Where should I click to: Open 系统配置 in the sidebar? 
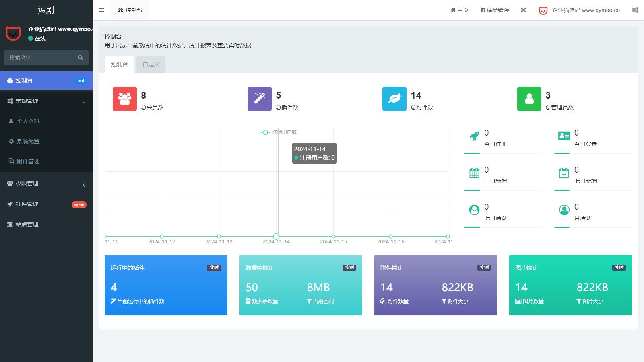[x=28, y=141]
